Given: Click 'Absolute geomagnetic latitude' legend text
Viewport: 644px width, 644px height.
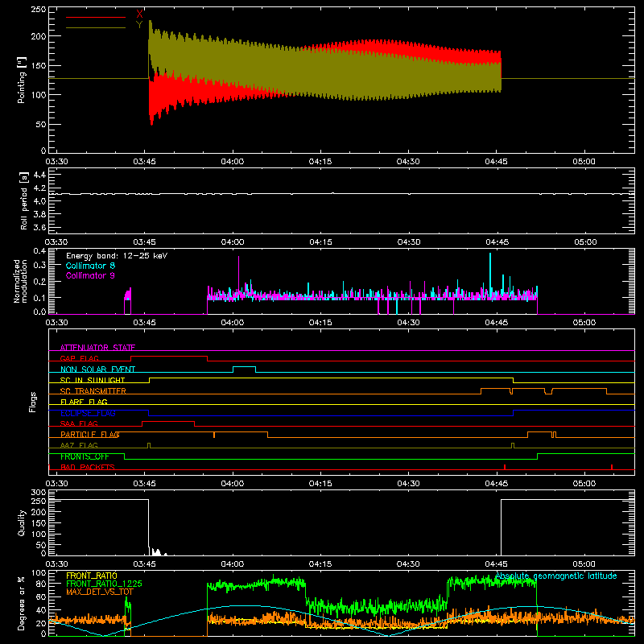Looking at the screenshot, I should [556, 576].
